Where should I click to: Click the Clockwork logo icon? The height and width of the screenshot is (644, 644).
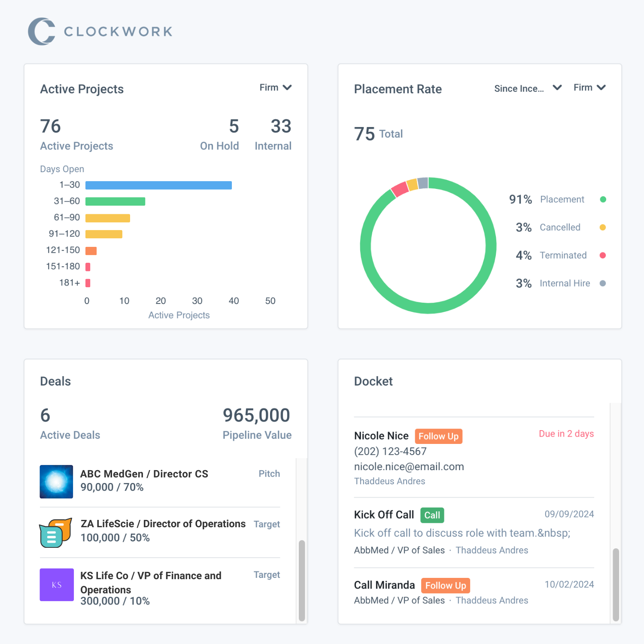(x=41, y=30)
